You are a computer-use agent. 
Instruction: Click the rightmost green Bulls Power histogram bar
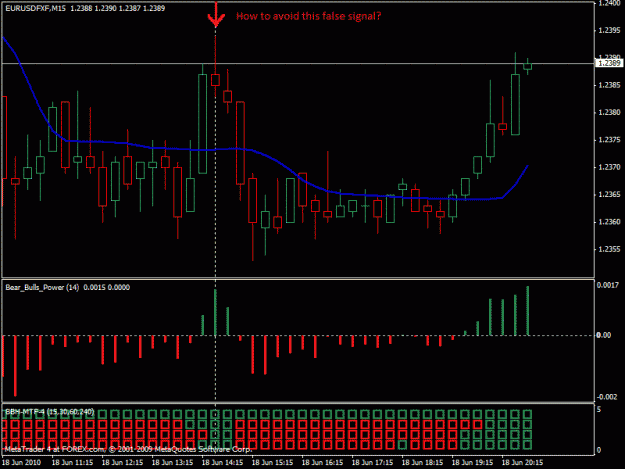click(528, 311)
